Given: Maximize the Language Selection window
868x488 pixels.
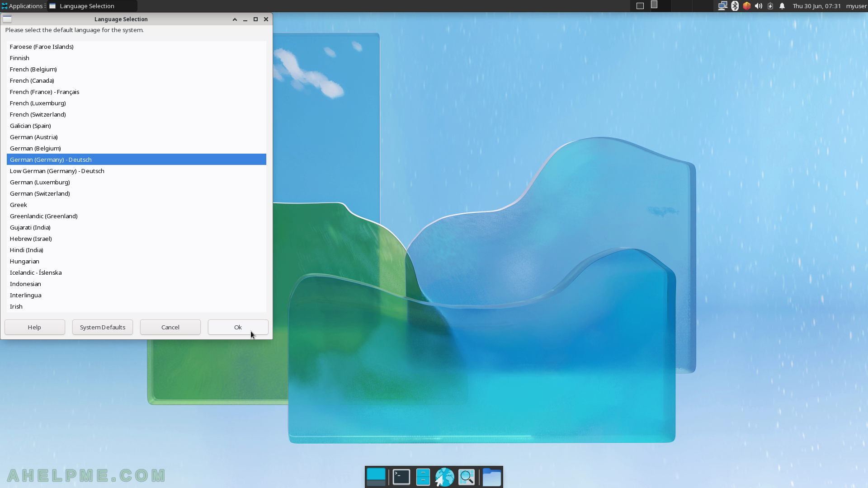Looking at the screenshot, I should pos(255,19).
